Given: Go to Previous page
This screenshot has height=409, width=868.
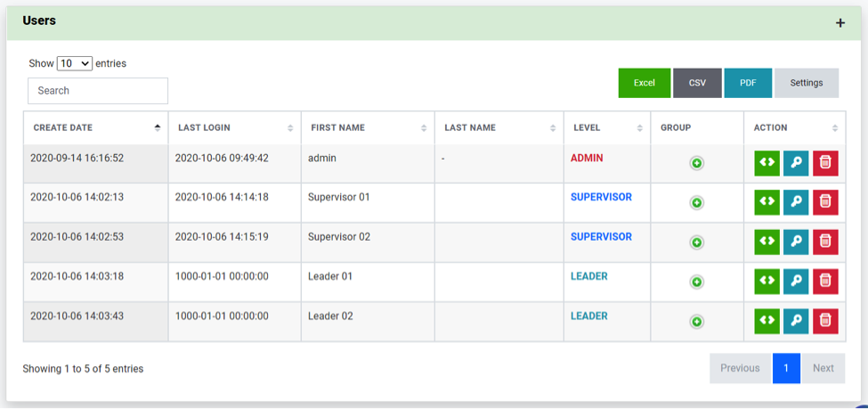Looking at the screenshot, I should [x=740, y=368].
